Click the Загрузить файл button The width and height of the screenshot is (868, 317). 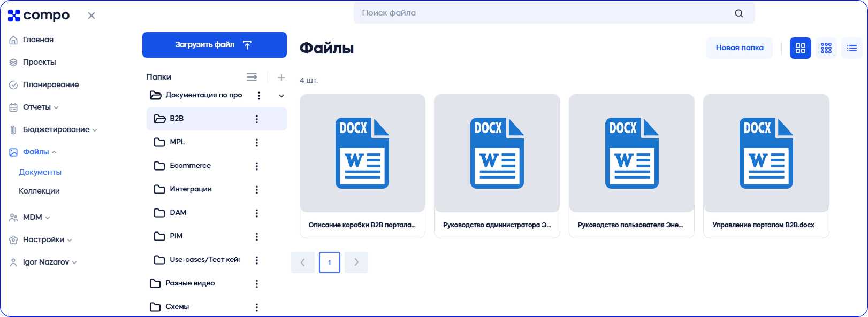(x=214, y=45)
